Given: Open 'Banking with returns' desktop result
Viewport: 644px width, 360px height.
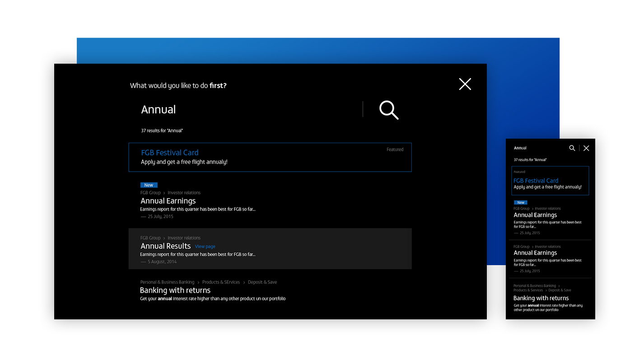Looking at the screenshot, I should (175, 290).
